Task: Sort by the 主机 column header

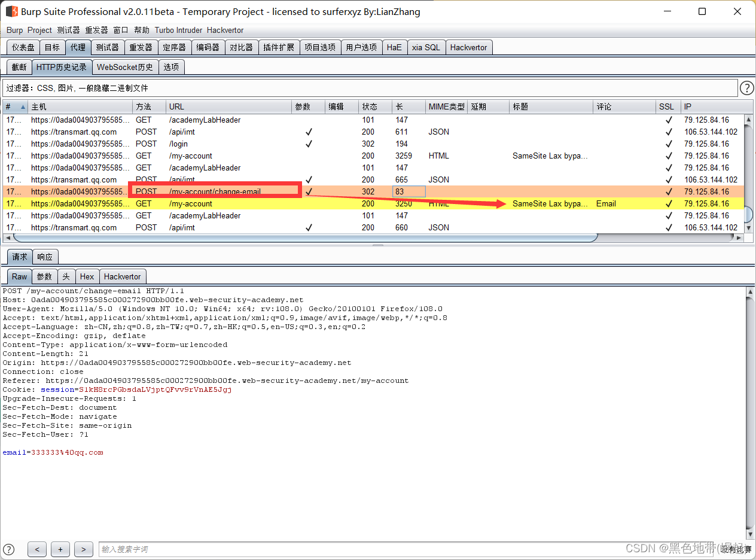Action: pyautogui.click(x=80, y=107)
